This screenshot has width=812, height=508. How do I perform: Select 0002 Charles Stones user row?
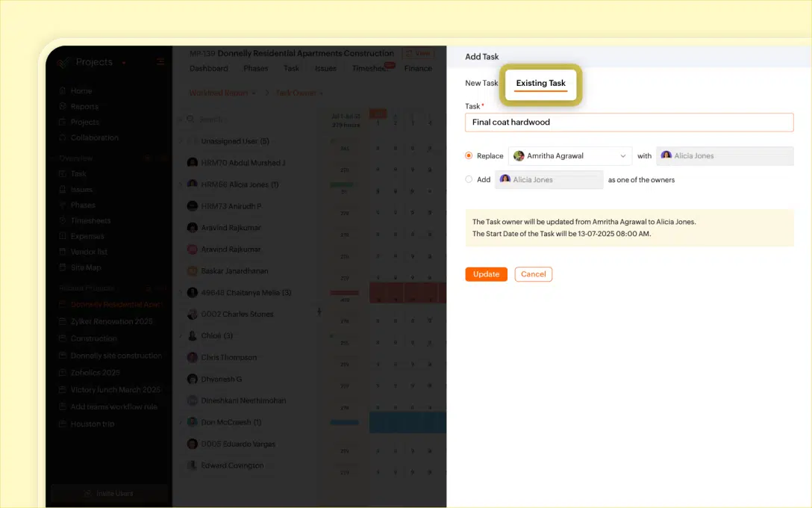(237, 314)
